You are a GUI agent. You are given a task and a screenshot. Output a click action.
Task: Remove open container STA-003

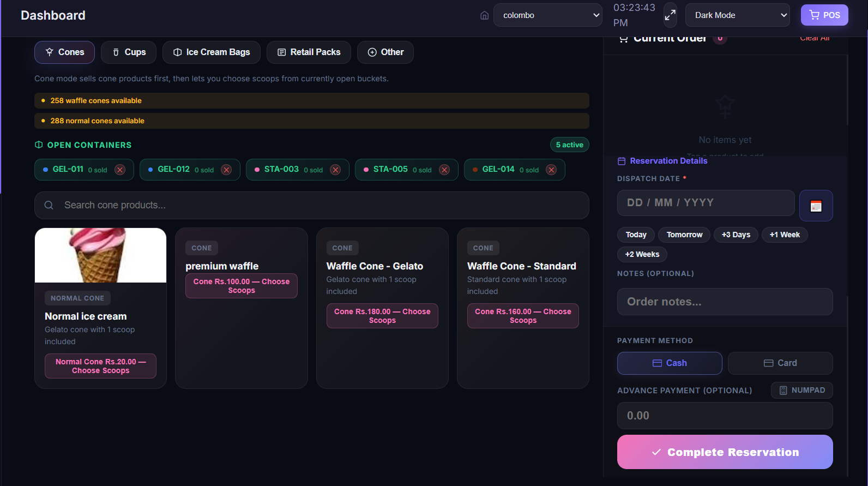[x=335, y=170]
